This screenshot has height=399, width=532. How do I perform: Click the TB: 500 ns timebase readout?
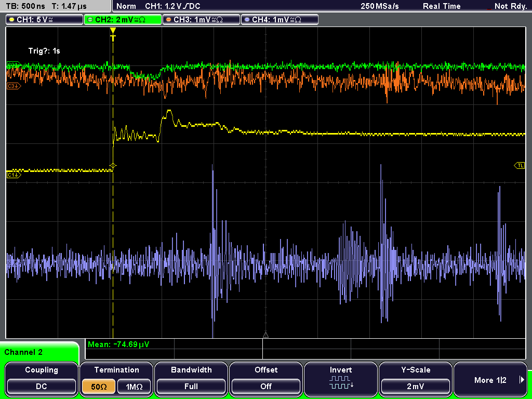click(25, 6)
